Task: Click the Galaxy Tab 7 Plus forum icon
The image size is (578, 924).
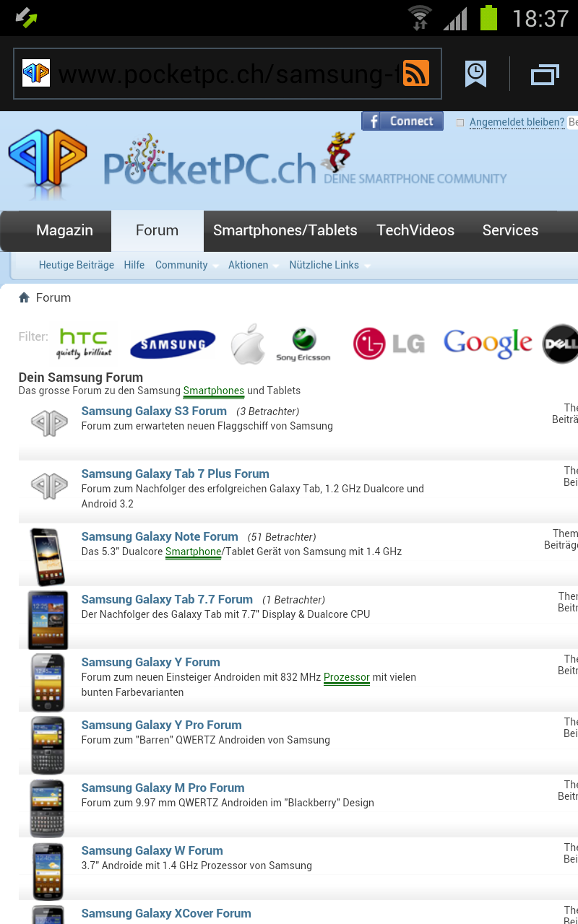Action: 49,485
